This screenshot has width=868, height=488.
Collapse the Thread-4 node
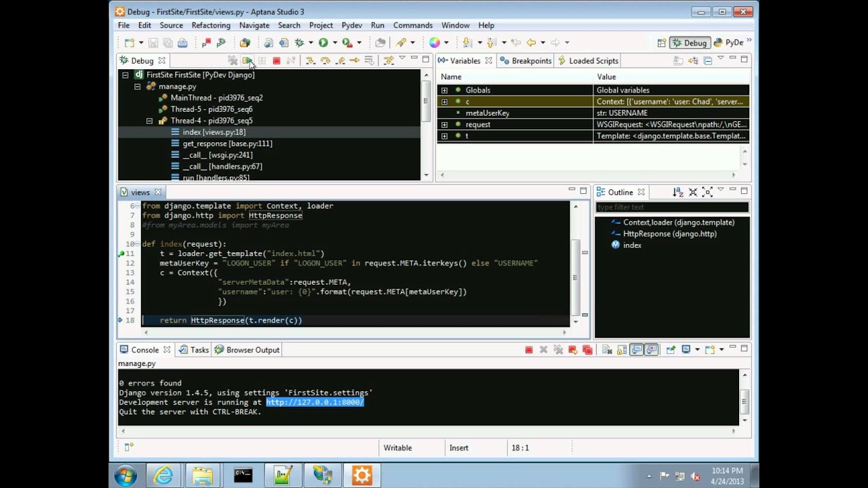[x=149, y=121]
